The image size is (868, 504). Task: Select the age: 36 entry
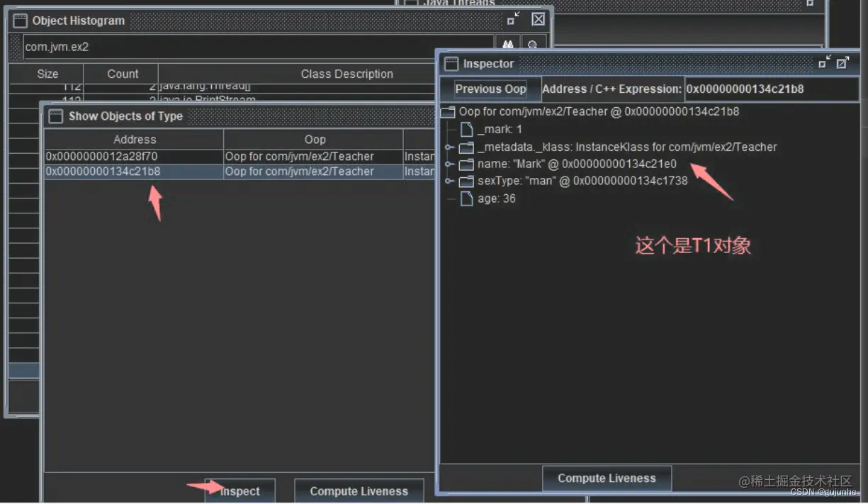tap(497, 199)
